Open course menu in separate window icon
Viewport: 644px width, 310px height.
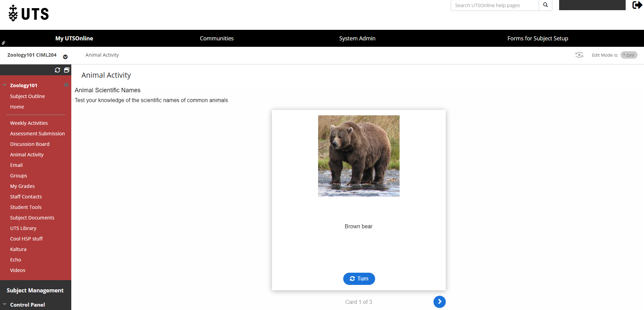point(67,70)
